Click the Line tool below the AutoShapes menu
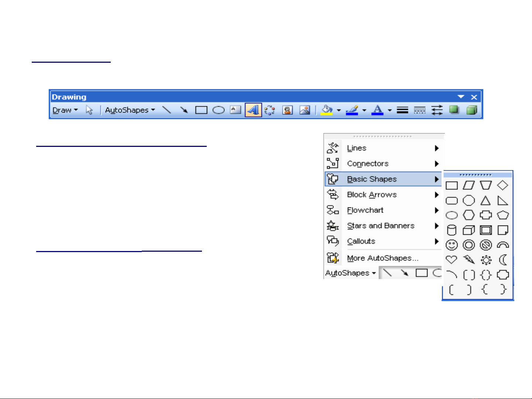Image resolution: width=532 pixels, height=399 pixels. (387, 273)
